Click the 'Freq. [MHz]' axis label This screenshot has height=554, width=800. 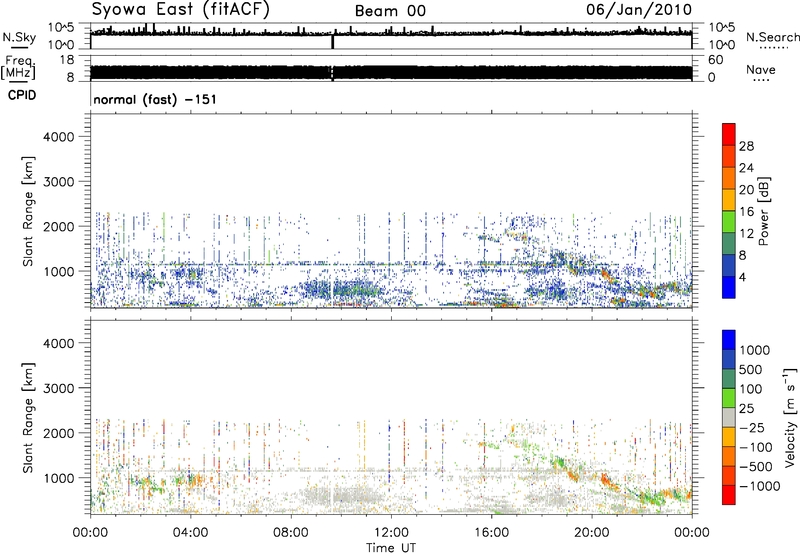pyautogui.click(x=18, y=67)
